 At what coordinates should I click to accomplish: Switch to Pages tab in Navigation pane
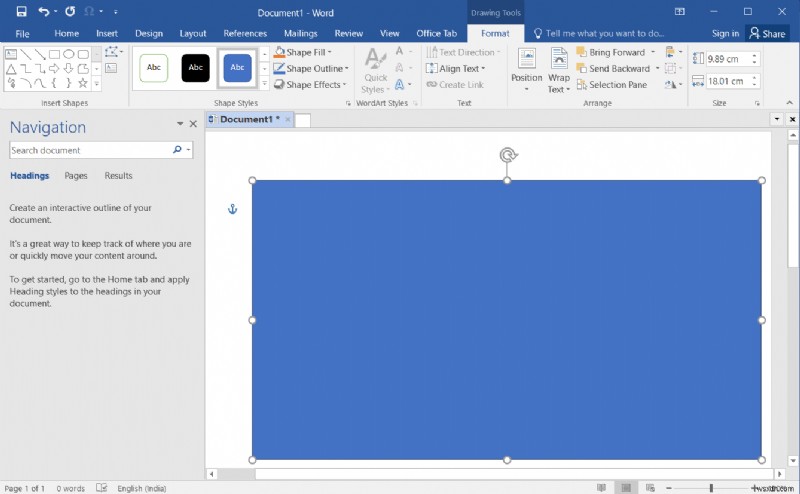(x=76, y=176)
